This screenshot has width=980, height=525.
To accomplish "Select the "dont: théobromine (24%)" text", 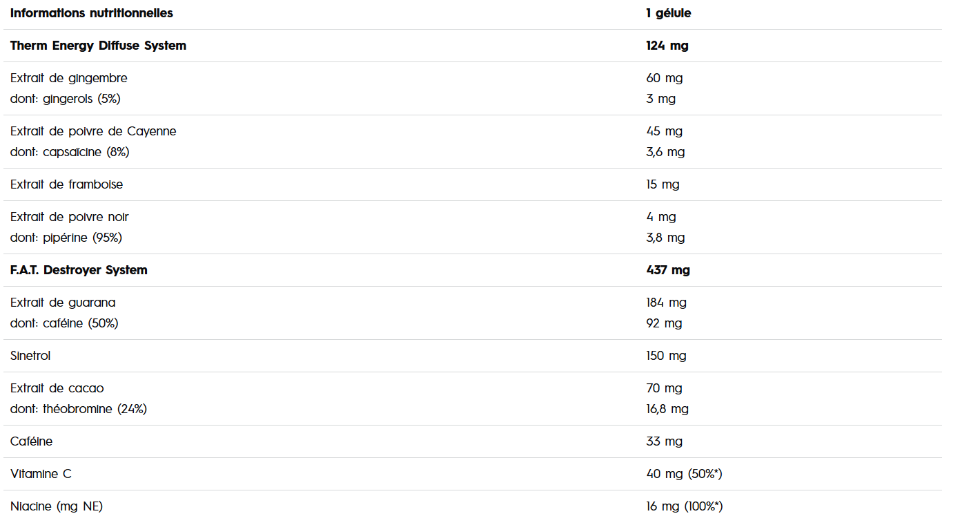I will pyautogui.click(x=78, y=409).
